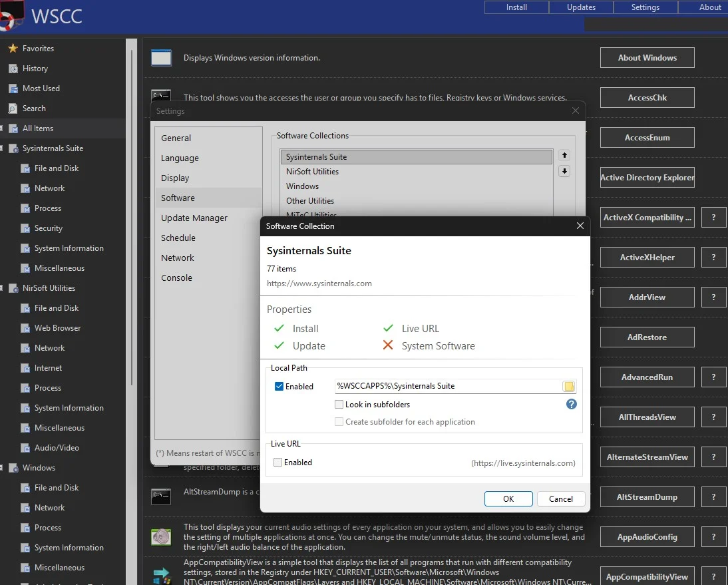Confirm Software Collection with OK

point(508,498)
